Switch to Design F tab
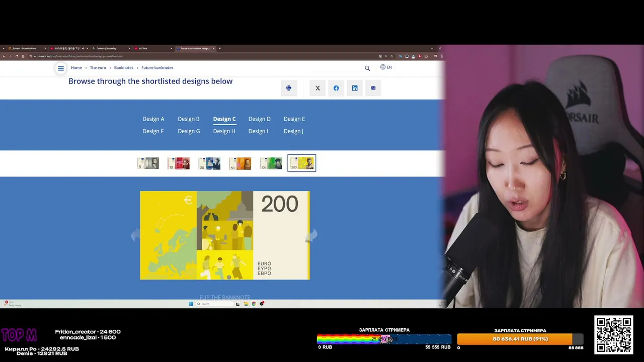This screenshot has height=362, width=644. (153, 131)
